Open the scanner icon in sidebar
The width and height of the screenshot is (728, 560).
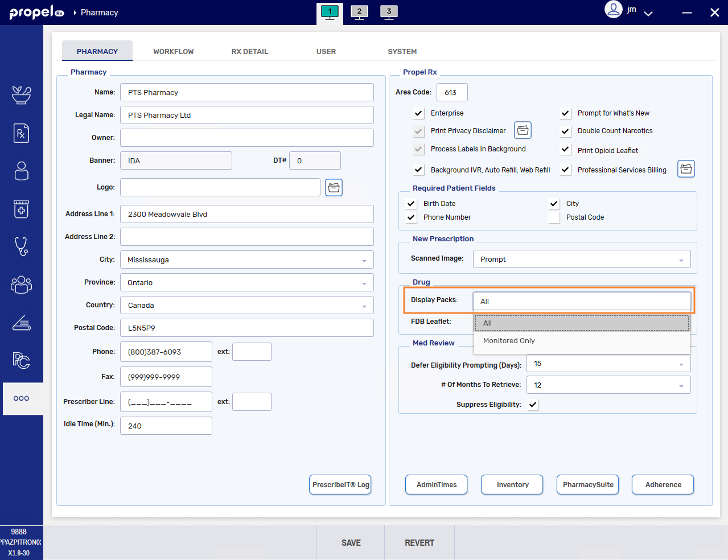pyautogui.click(x=22, y=323)
